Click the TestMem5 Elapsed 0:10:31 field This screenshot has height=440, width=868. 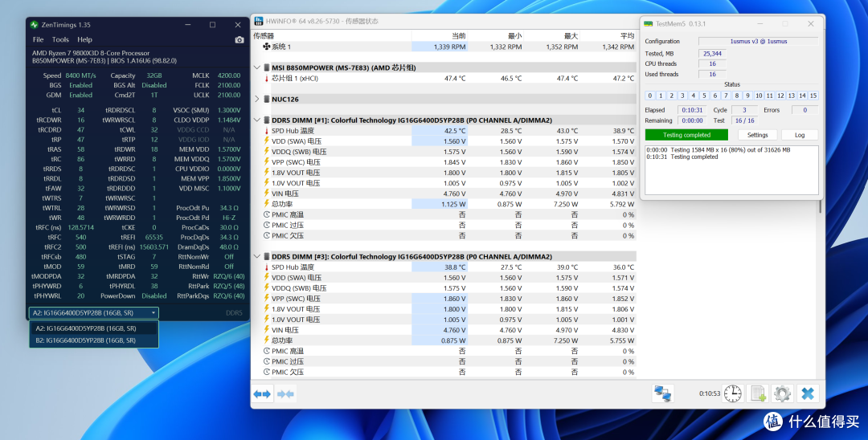click(x=692, y=110)
